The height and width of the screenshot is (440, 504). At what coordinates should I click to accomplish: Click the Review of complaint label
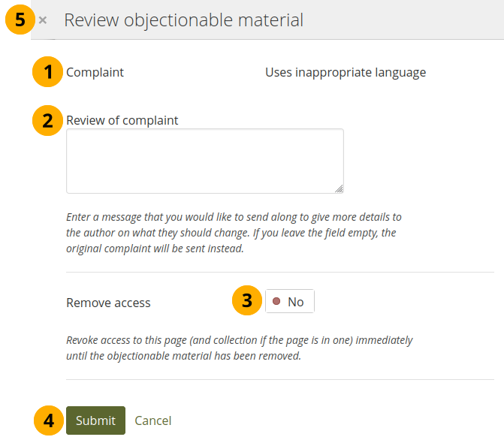[x=122, y=120]
